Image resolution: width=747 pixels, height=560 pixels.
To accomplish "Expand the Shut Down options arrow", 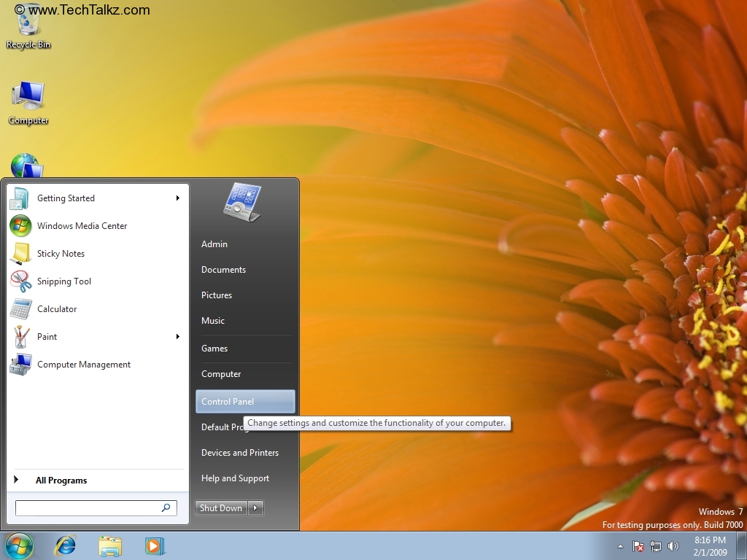I will [255, 507].
